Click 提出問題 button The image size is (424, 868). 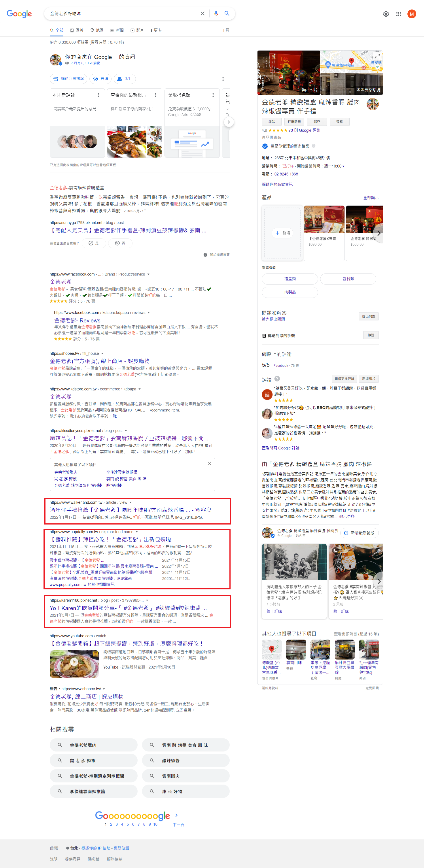(x=369, y=316)
